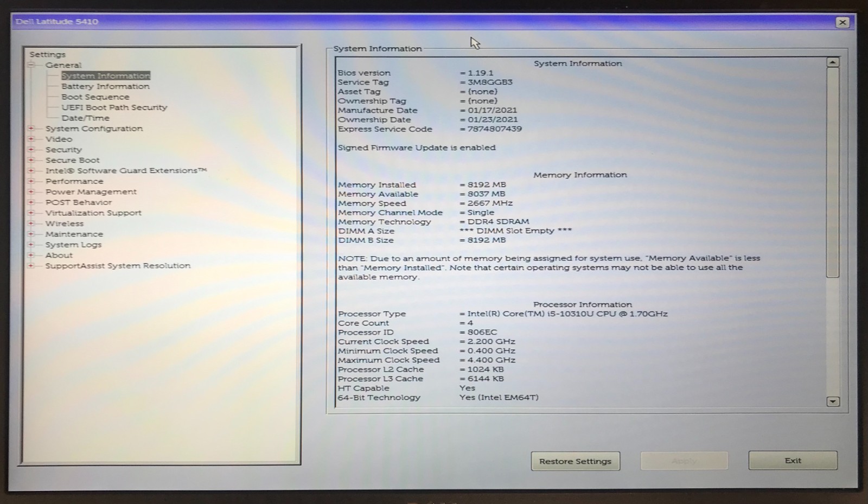868x504 pixels.
Task: Expand the Wireless node
Action: [x=31, y=224]
